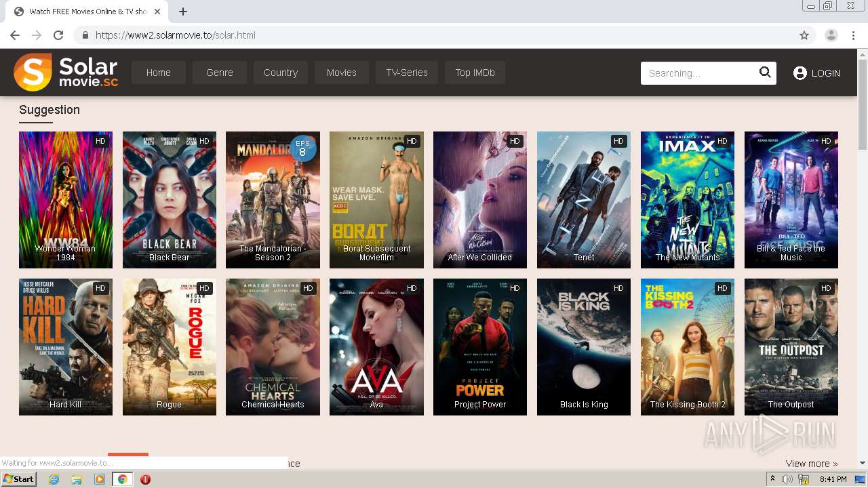Open the Black Is King poster
Screen dimensions: 868x488
pyautogui.click(x=584, y=347)
